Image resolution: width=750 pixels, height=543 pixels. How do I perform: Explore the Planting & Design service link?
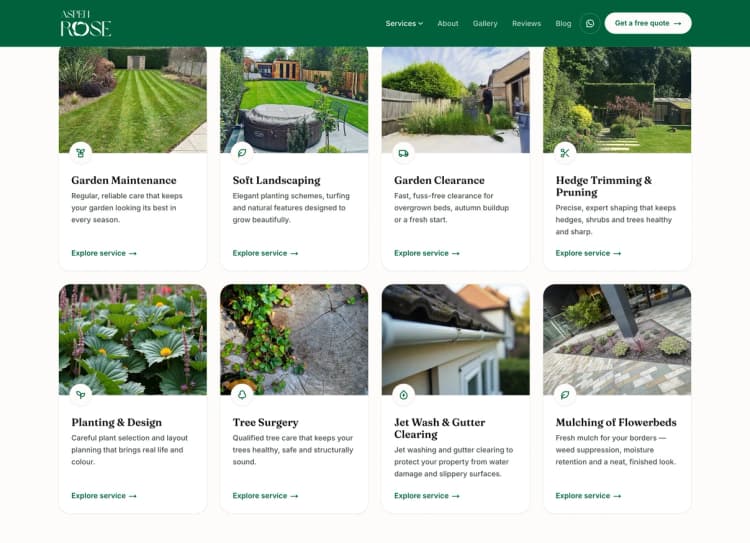pyautogui.click(x=104, y=496)
